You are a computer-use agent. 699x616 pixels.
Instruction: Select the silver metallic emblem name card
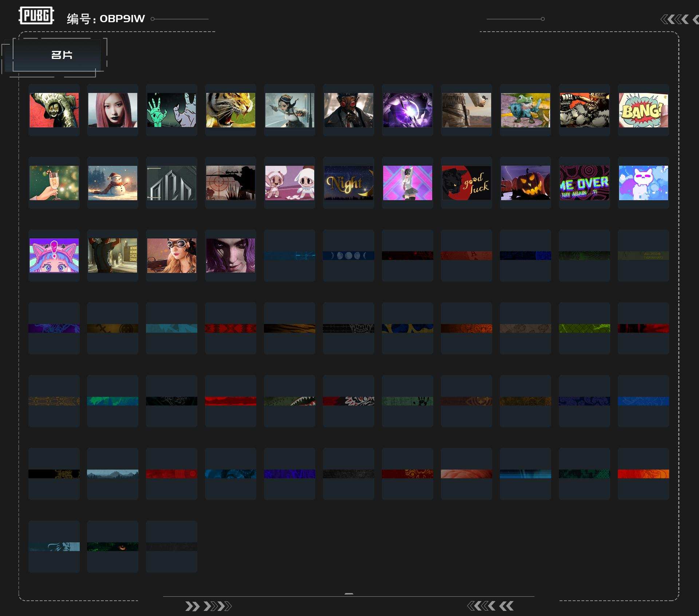pyautogui.click(x=171, y=183)
